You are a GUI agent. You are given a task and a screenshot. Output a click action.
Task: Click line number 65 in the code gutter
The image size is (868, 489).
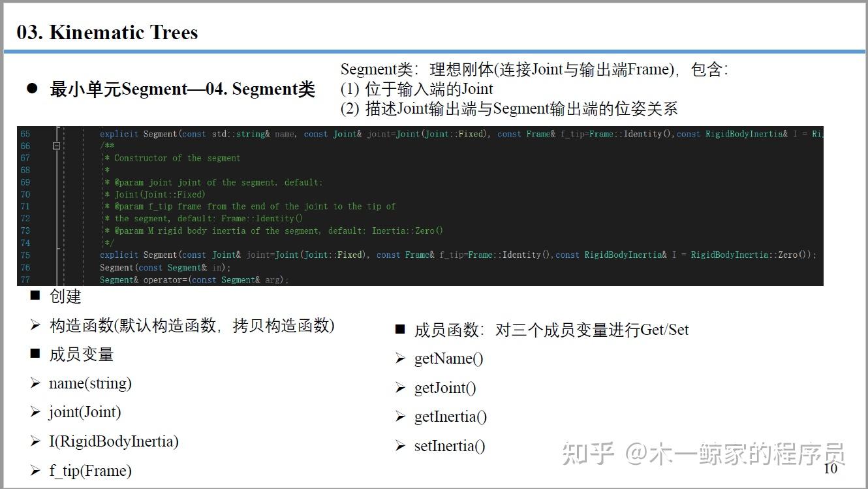coord(25,134)
